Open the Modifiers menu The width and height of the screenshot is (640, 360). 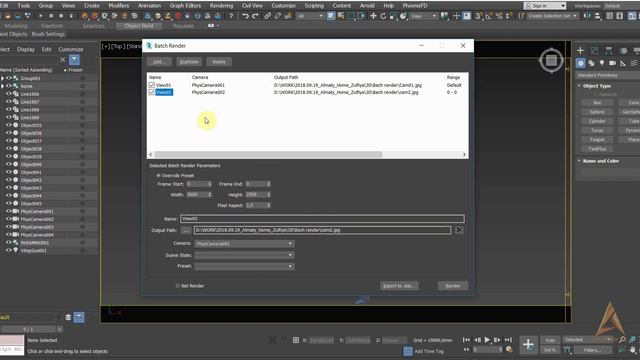coord(119,6)
